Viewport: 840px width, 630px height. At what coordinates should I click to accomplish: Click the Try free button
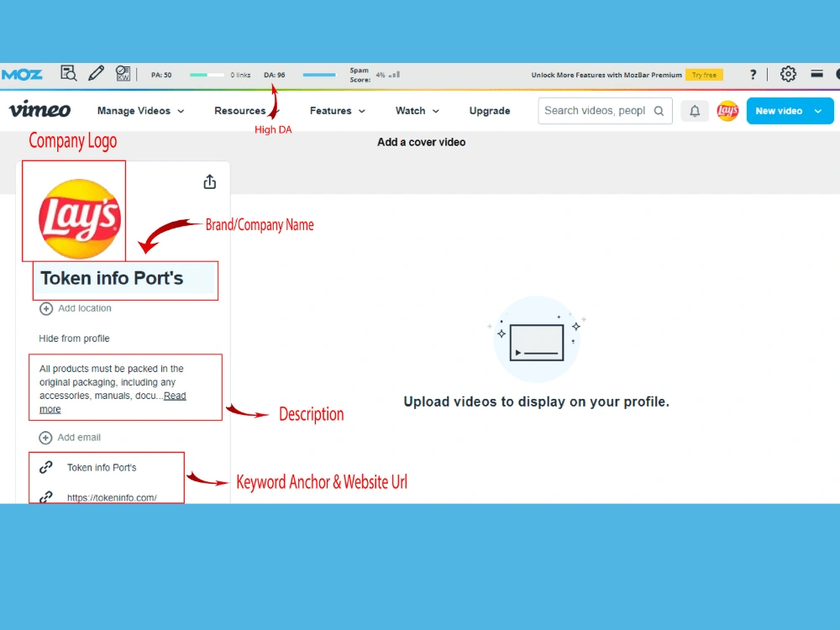click(x=704, y=75)
